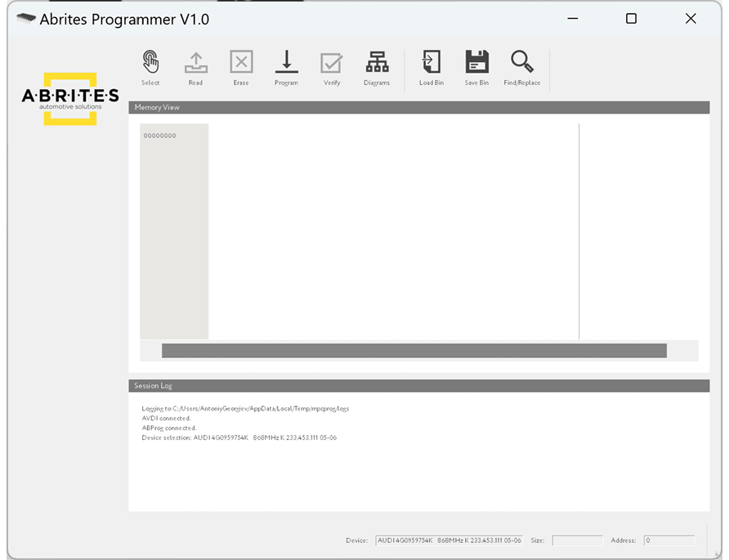Click the gray progress bar below Memory View
The image size is (729, 560).
414,351
